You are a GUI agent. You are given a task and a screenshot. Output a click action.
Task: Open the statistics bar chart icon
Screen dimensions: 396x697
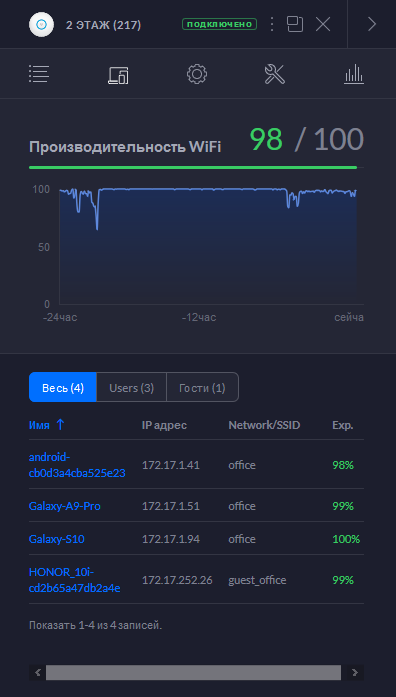point(354,74)
